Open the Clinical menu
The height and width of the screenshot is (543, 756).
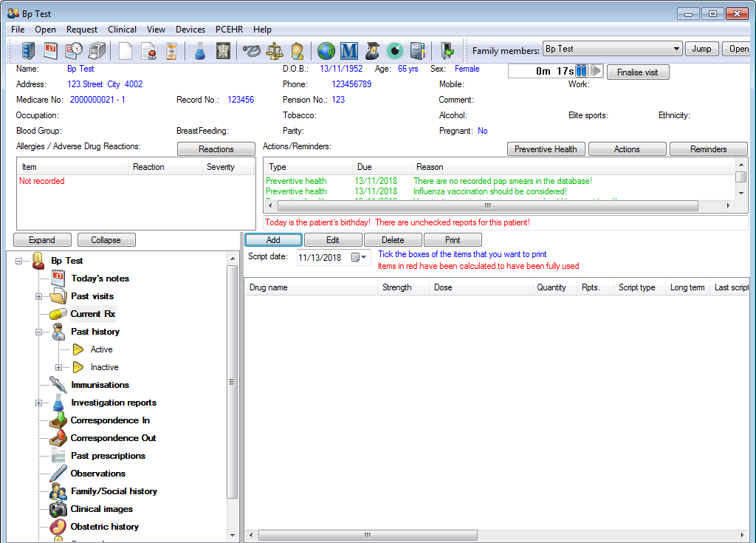tap(122, 30)
